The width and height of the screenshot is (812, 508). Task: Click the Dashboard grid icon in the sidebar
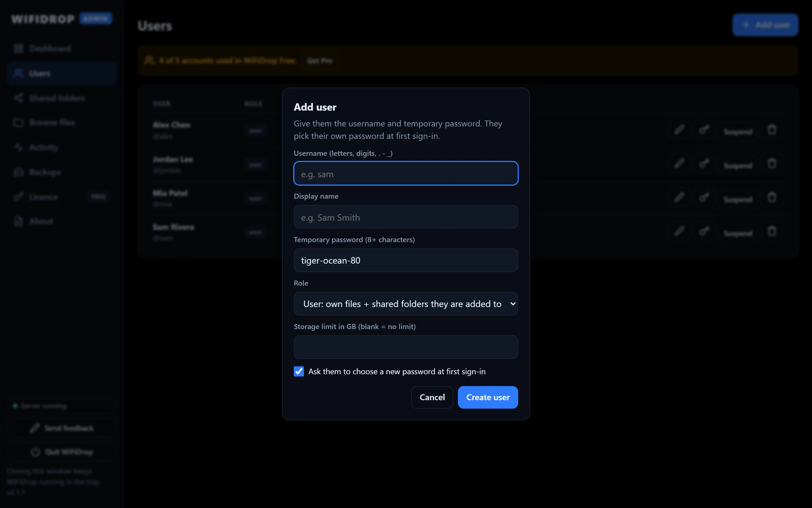pyautogui.click(x=18, y=49)
